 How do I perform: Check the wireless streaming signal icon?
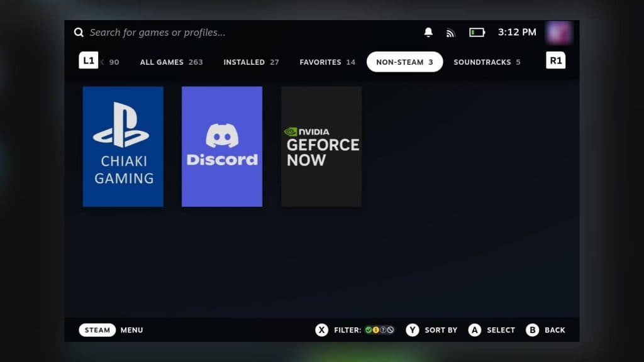[450, 33]
